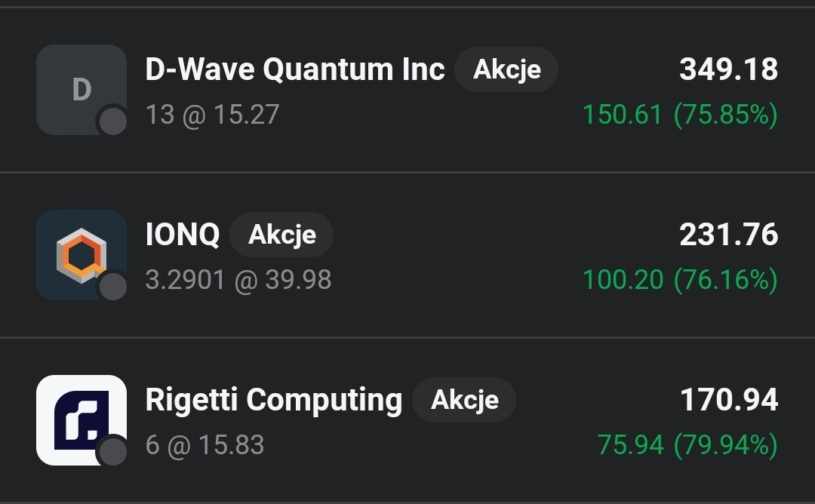Viewport: 815px width, 504px height.
Task: Select the Akcje badge next to Rigetti Computing
Action: click(464, 400)
